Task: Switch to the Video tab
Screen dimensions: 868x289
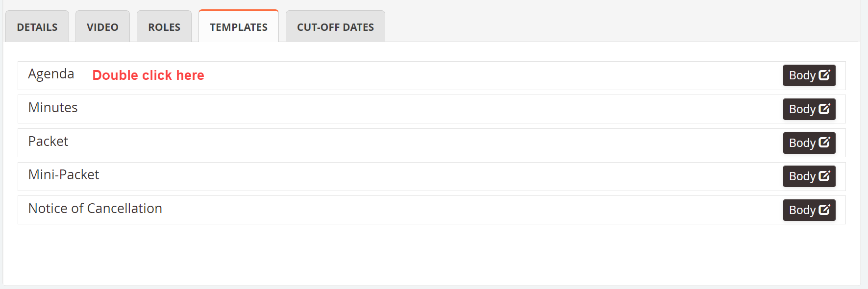Action: 102,27
